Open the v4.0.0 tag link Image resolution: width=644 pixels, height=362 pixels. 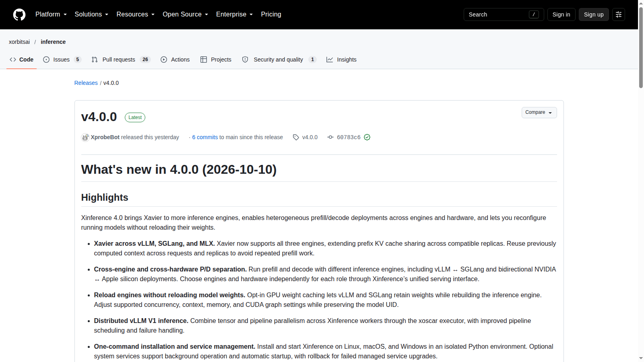(x=310, y=138)
